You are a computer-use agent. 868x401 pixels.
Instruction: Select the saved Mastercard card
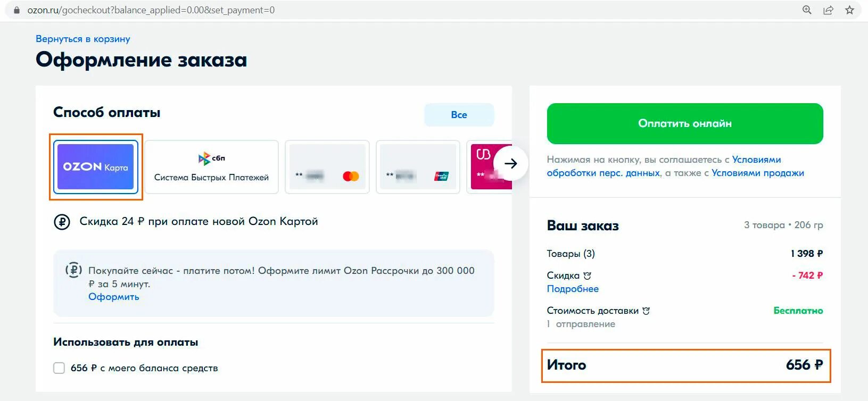coord(327,167)
